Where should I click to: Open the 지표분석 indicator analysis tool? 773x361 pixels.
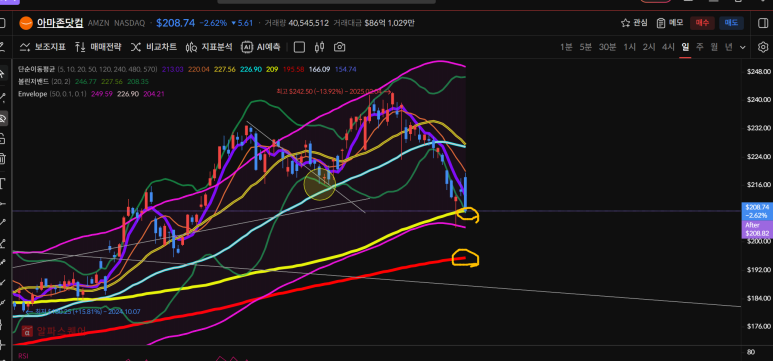click(x=209, y=47)
